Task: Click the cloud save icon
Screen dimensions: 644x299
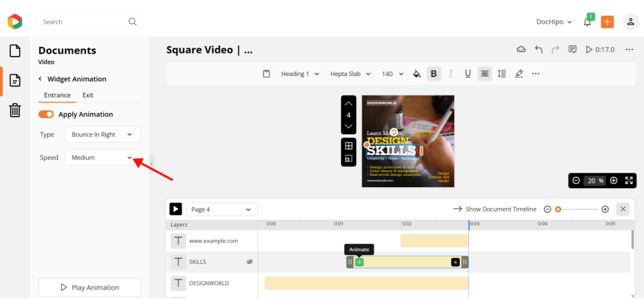Action: (x=521, y=50)
